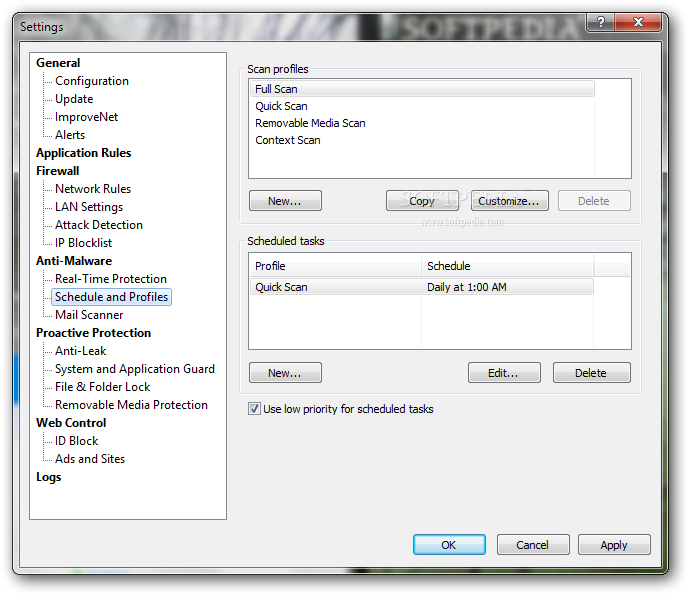Select LAN Settings in the tree

(x=89, y=207)
